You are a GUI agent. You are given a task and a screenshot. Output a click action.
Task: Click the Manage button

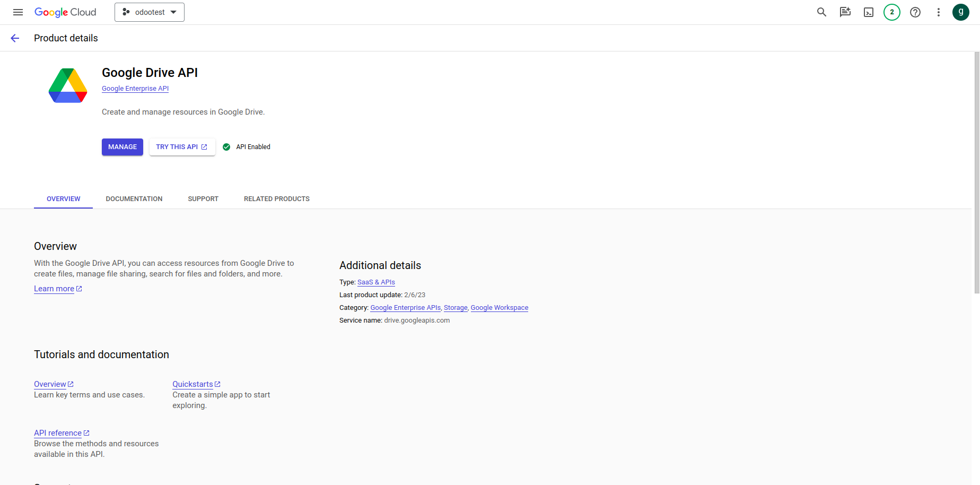coord(122,147)
